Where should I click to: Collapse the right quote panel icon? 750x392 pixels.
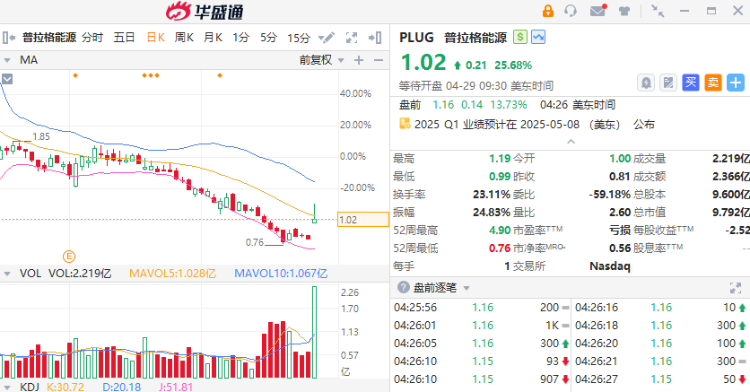click(375, 37)
